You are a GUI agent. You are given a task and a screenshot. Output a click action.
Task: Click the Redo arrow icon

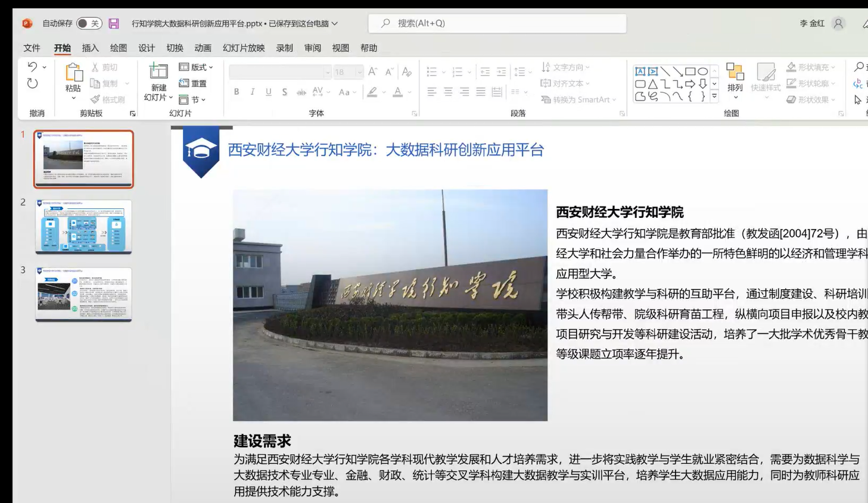pyautogui.click(x=32, y=83)
